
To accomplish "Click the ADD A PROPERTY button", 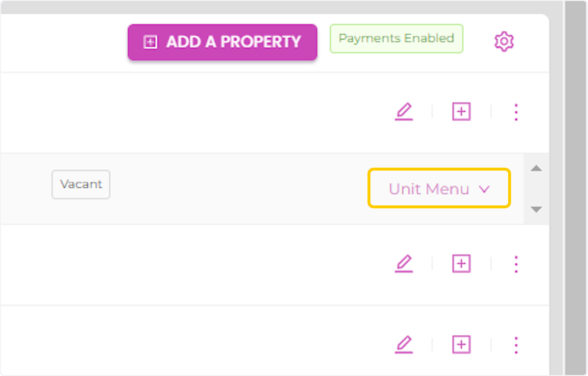I will [222, 42].
